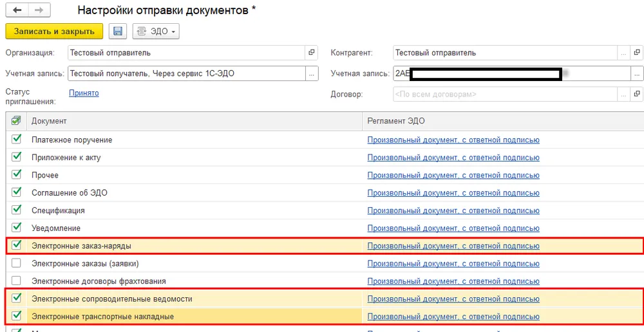644x332 pixels.
Task: Open regulation link for Электронные заказы (заявки)
Action: click(x=453, y=263)
